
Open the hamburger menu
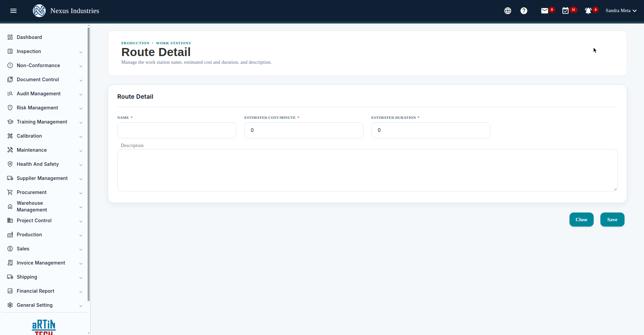pyautogui.click(x=13, y=11)
